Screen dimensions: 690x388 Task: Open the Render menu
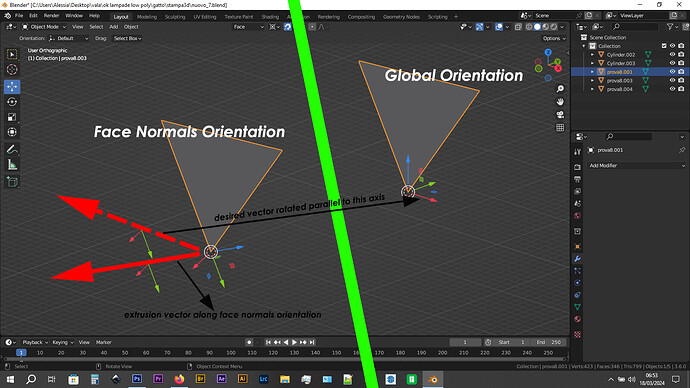[51, 16]
